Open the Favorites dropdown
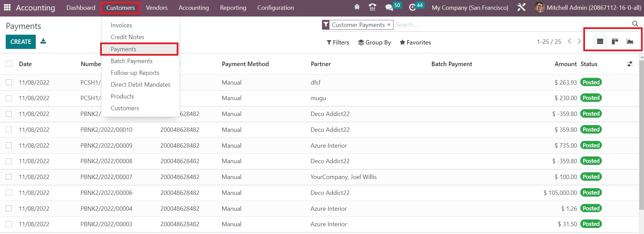The height and width of the screenshot is (234, 644). [x=415, y=42]
